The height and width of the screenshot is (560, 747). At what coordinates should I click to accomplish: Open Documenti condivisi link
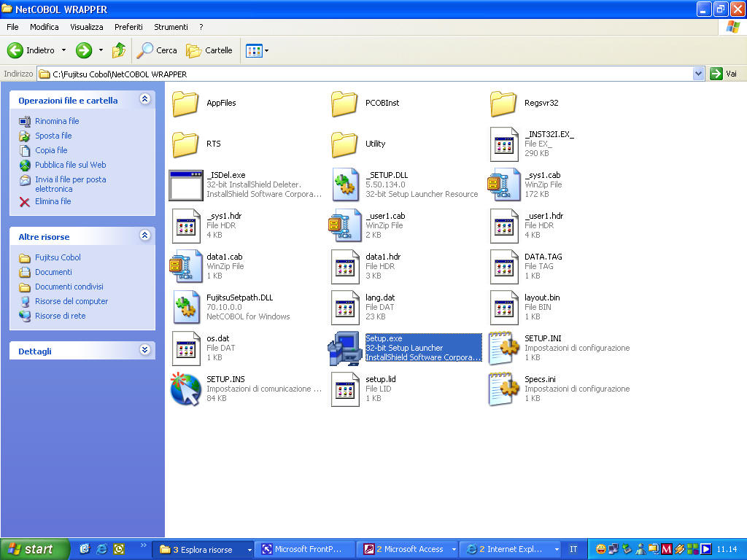point(69,287)
